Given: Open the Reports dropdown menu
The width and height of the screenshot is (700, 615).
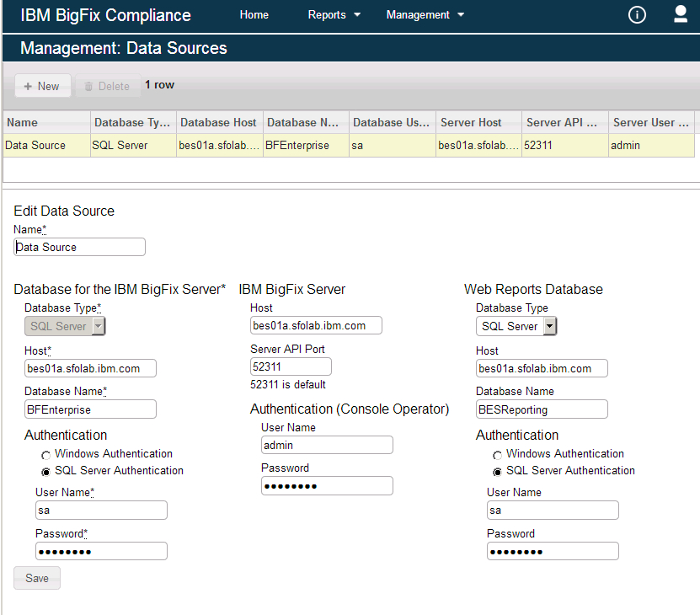Looking at the screenshot, I should point(334,15).
